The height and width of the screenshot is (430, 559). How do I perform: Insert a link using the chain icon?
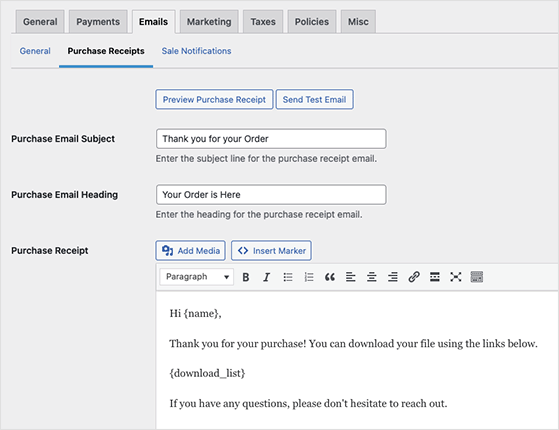414,277
